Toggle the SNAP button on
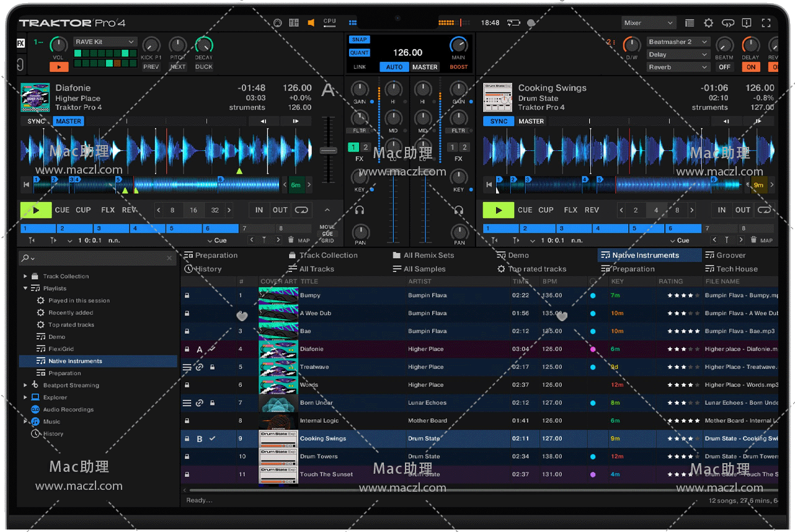The width and height of the screenshot is (795, 532). (359, 40)
